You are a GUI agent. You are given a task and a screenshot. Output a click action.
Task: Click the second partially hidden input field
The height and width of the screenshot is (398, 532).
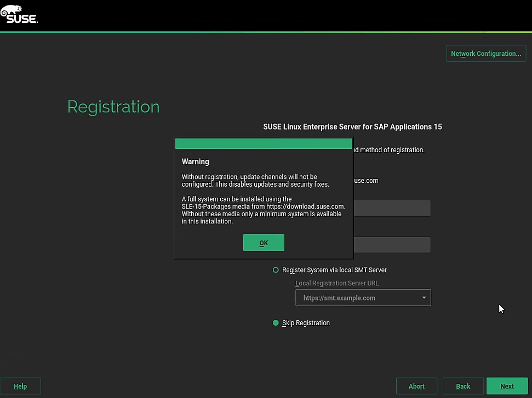point(392,245)
